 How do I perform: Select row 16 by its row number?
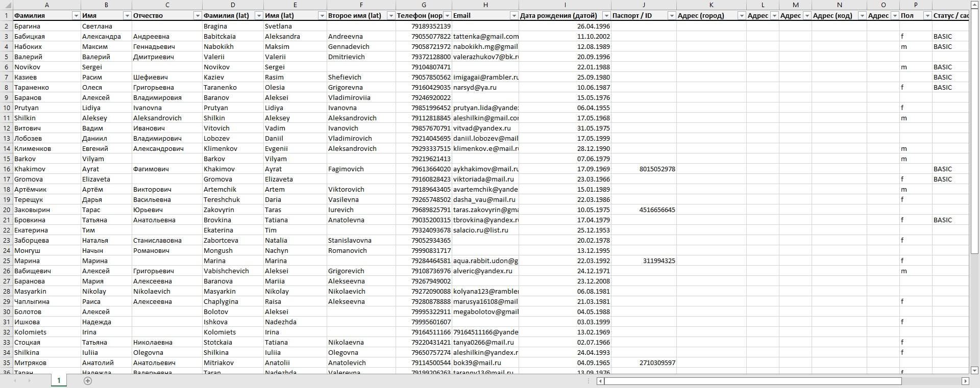coord(7,169)
